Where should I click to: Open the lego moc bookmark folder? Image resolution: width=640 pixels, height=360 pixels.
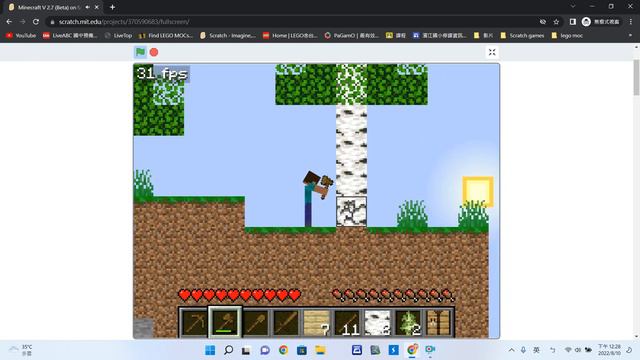(567, 36)
